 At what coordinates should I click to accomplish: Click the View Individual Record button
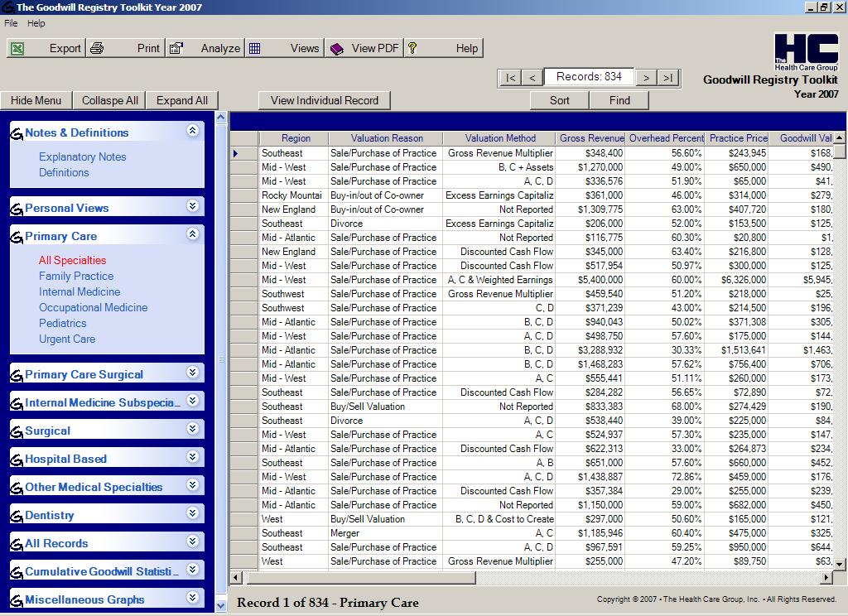[325, 100]
